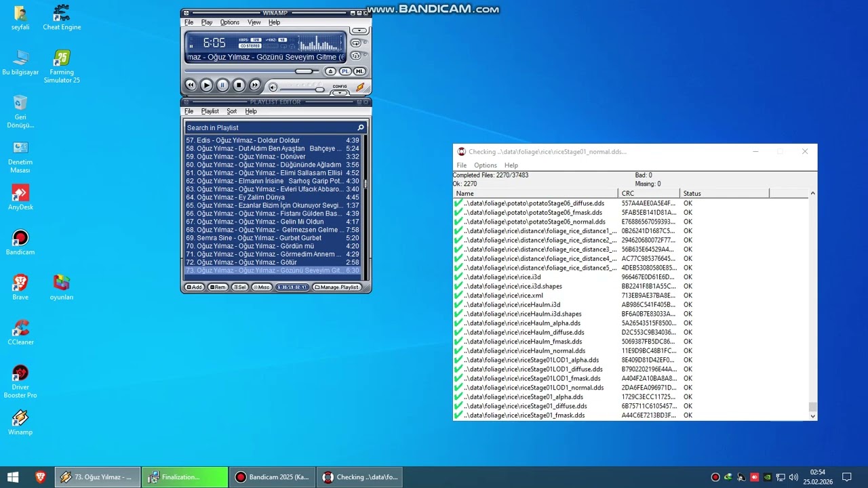Open the Driver Booster Pro desktop icon
The height and width of the screenshot is (488, 868).
click(20, 382)
